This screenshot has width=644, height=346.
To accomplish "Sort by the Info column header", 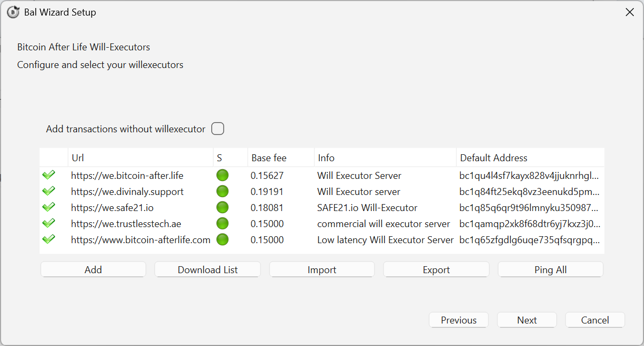I will click(385, 157).
